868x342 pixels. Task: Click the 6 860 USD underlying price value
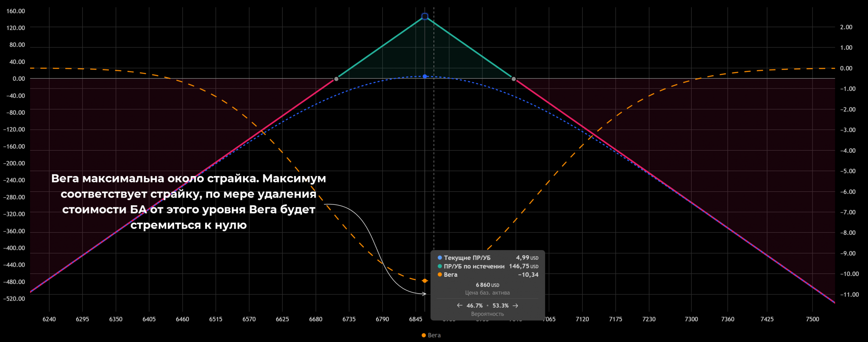[487, 285]
